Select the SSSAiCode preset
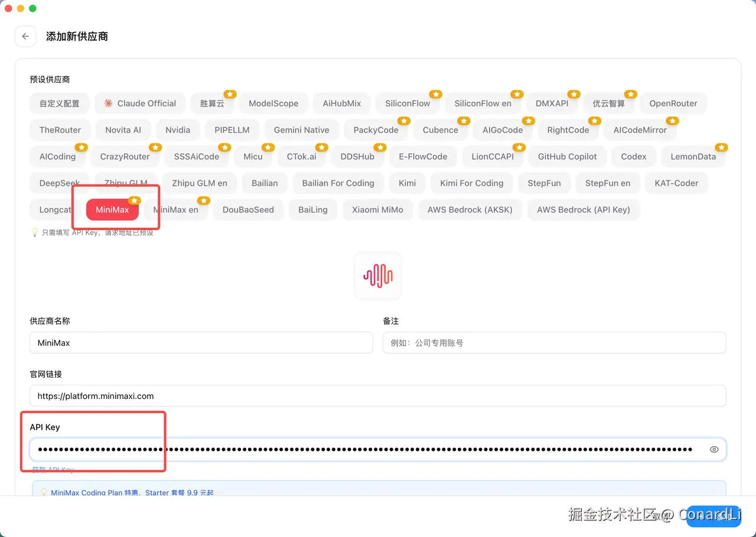This screenshot has height=537, width=756. (x=197, y=156)
